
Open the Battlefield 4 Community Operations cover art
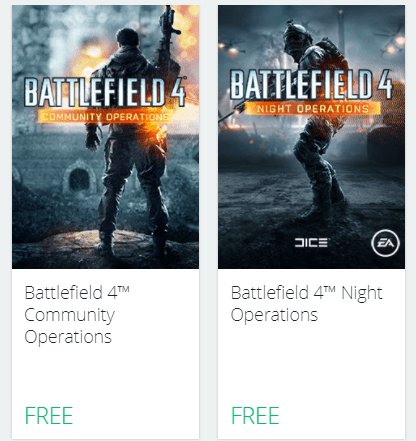pyautogui.click(x=105, y=137)
